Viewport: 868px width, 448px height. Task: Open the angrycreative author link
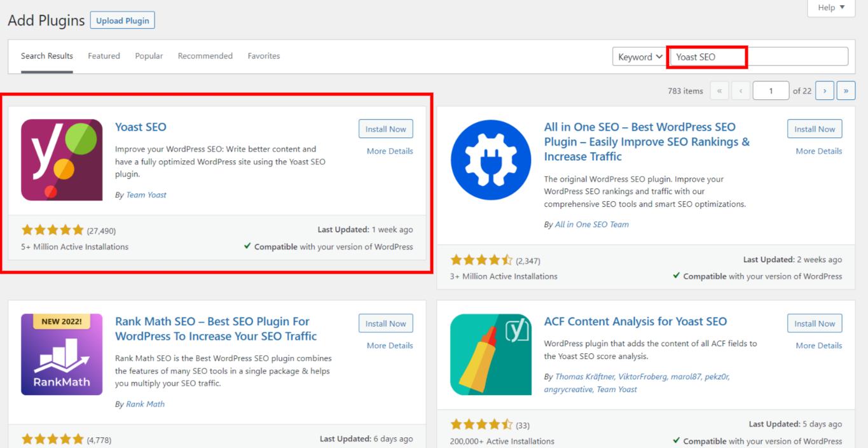(568, 389)
